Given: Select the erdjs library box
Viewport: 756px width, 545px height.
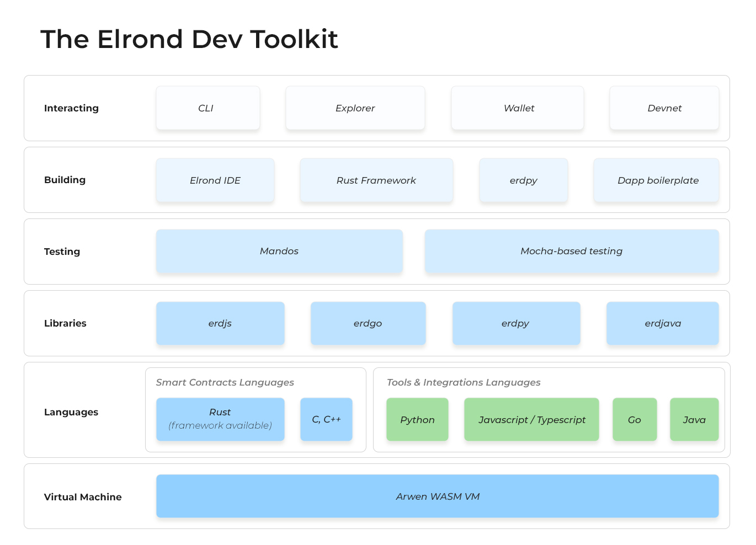Looking at the screenshot, I should tap(220, 323).
